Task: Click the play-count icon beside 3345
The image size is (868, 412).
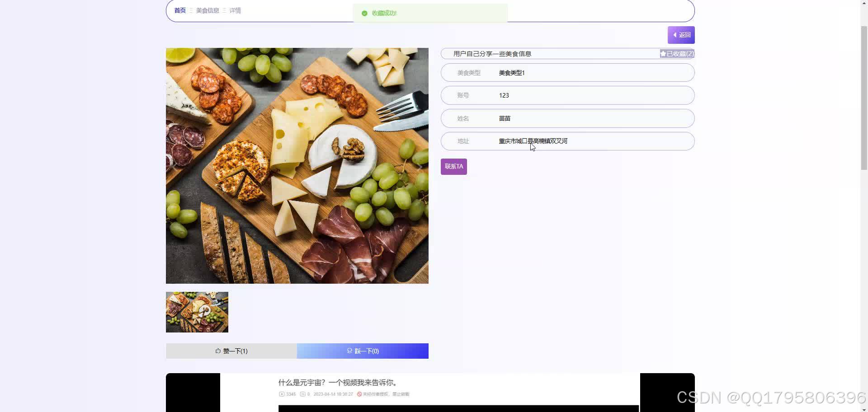Action: coord(282,394)
